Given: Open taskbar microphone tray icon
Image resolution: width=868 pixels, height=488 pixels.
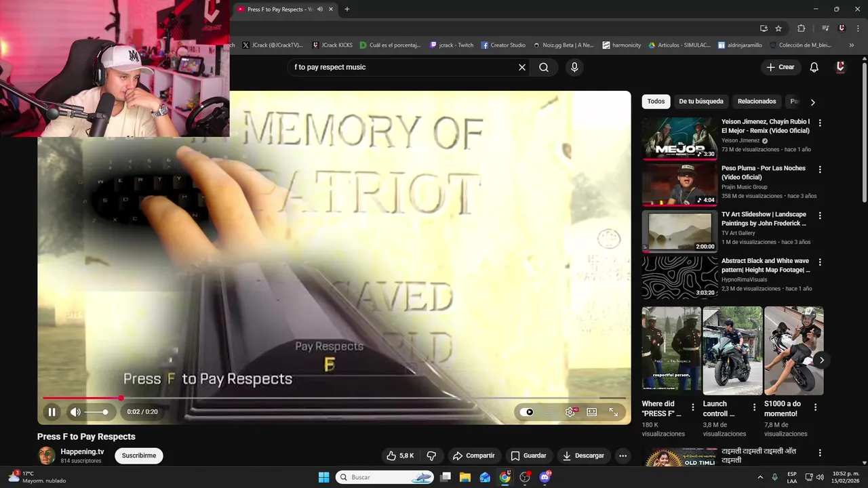Looking at the screenshot, I should pos(774,477).
